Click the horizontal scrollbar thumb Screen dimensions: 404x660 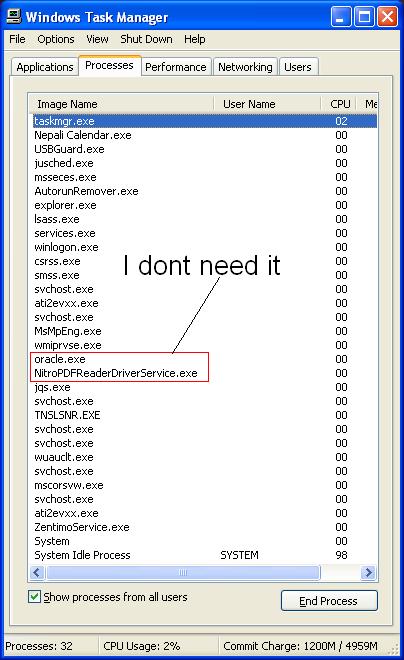[183, 572]
